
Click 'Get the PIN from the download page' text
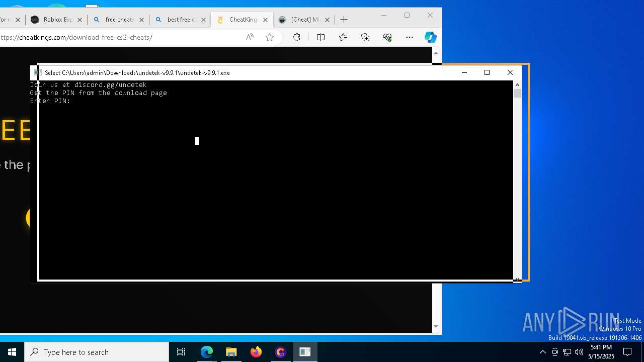coord(98,93)
